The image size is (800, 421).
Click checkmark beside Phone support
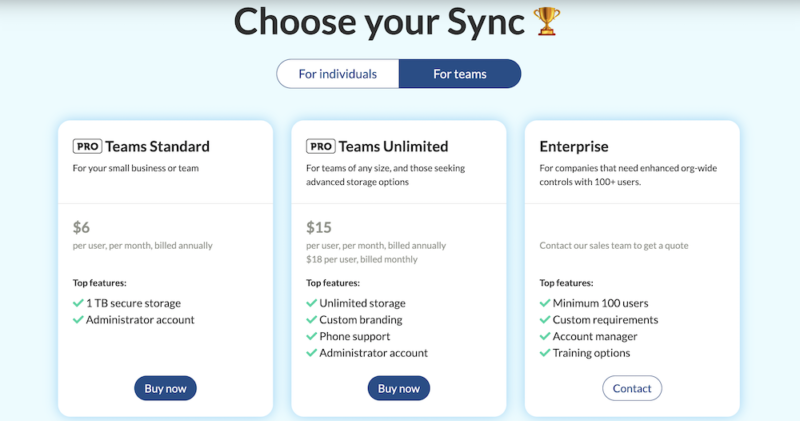point(311,336)
